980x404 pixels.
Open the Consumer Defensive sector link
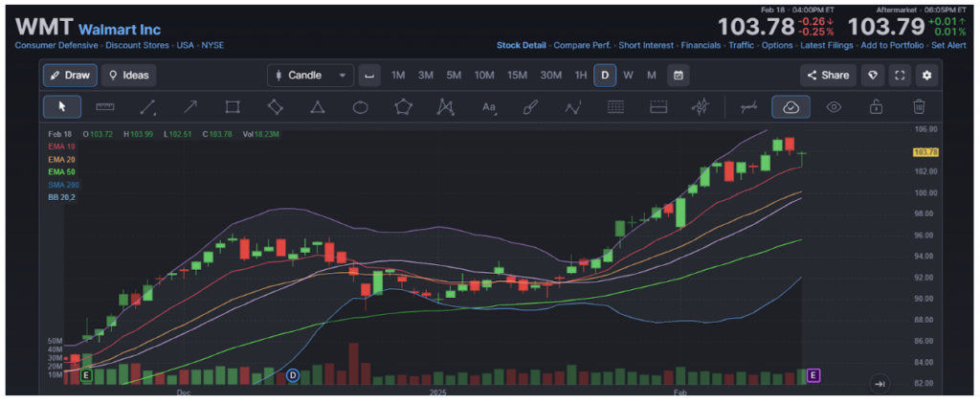click(x=56, y=46)
